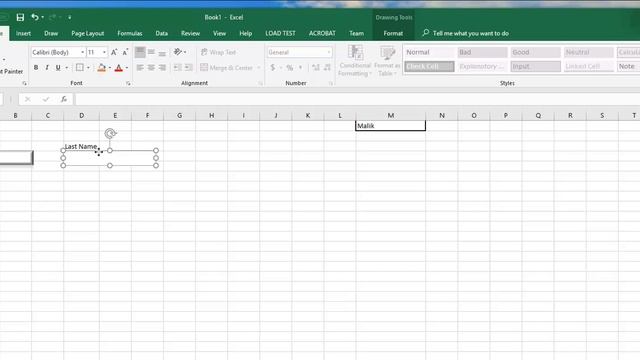Image resolution: width=640 pixels, height=360 pixels.
Task: Toggle underline formatting
Action: point(58,67)
